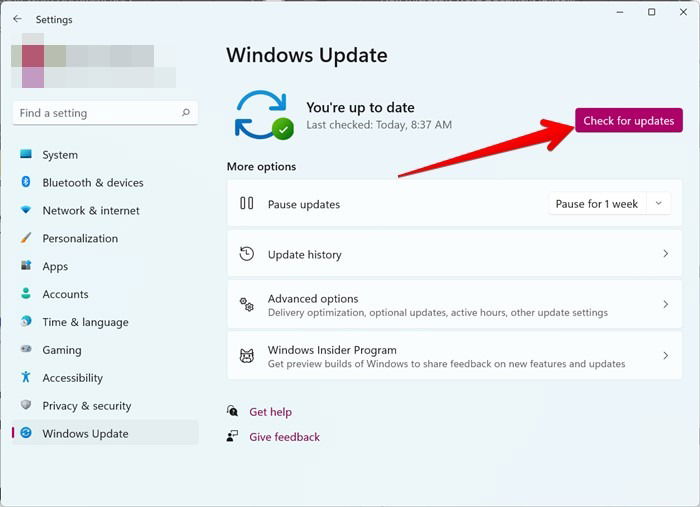Click the large update status sync icon

click(x=264, y=115)
